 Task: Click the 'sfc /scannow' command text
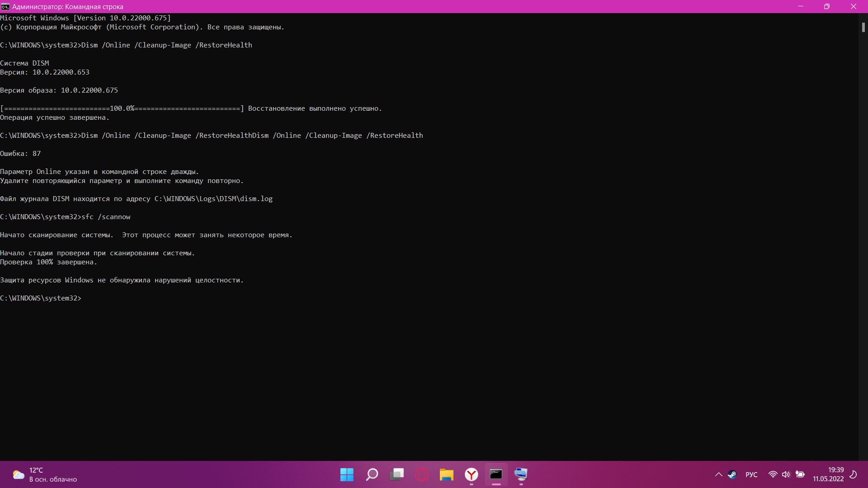pos(106,217)
